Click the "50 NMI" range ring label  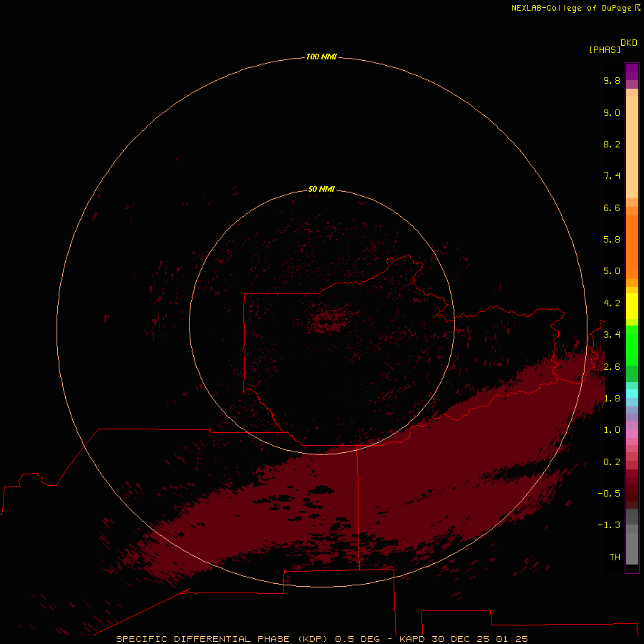pos(321,189)
